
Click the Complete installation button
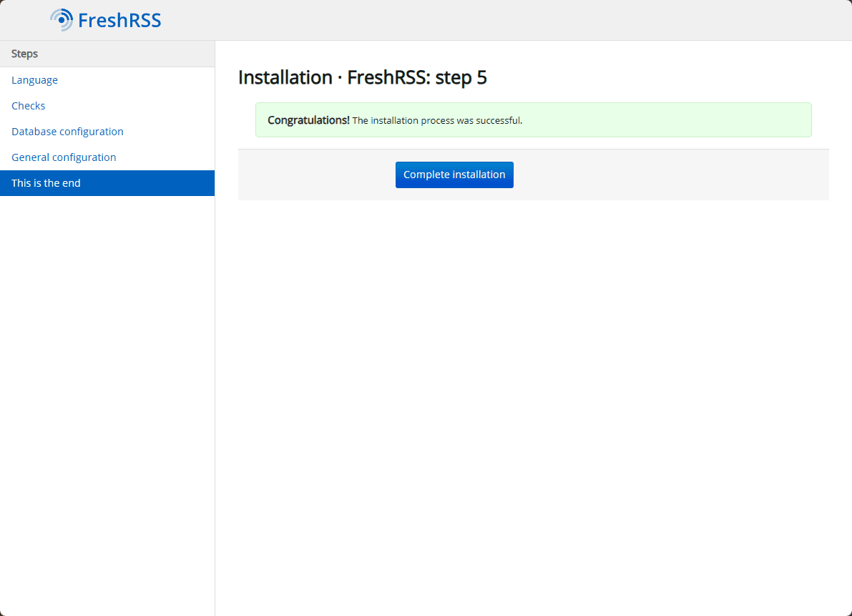click(x=454, y=175)
